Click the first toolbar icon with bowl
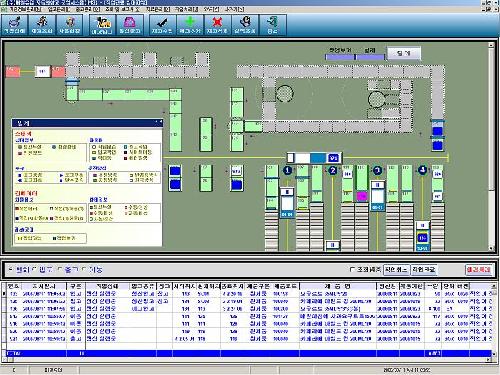The width and height of the screenshot is (500, 375). 14,25
